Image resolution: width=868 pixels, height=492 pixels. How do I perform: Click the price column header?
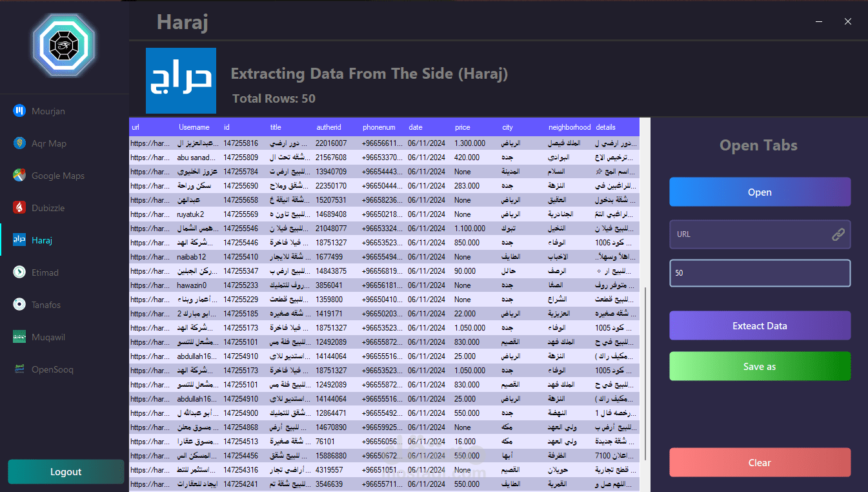462,127
